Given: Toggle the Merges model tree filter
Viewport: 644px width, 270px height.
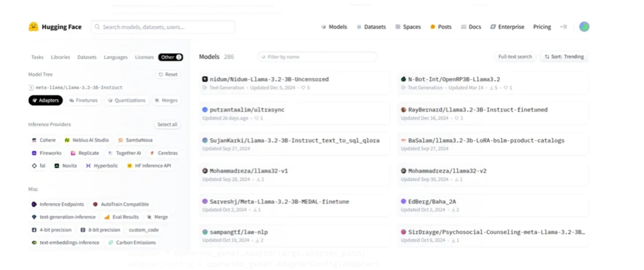Looking at the screenshot, I should pyautogui.click(x=167, y=100).
